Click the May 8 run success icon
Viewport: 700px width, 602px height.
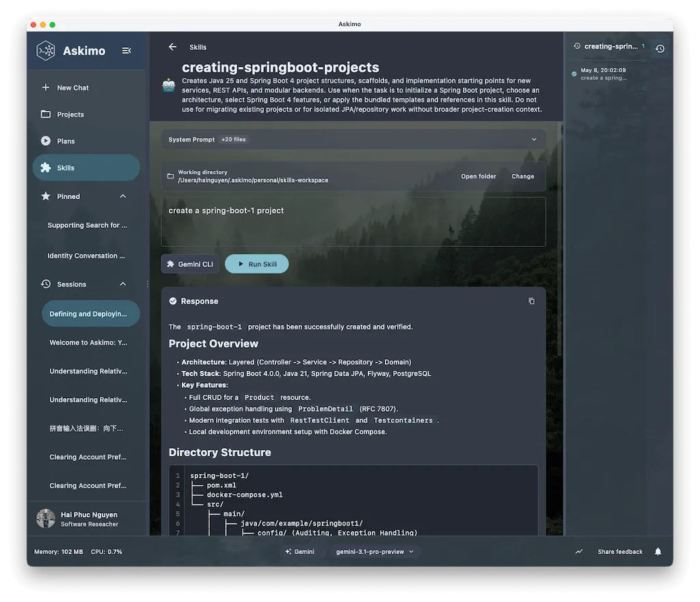[x=574, y=74]
